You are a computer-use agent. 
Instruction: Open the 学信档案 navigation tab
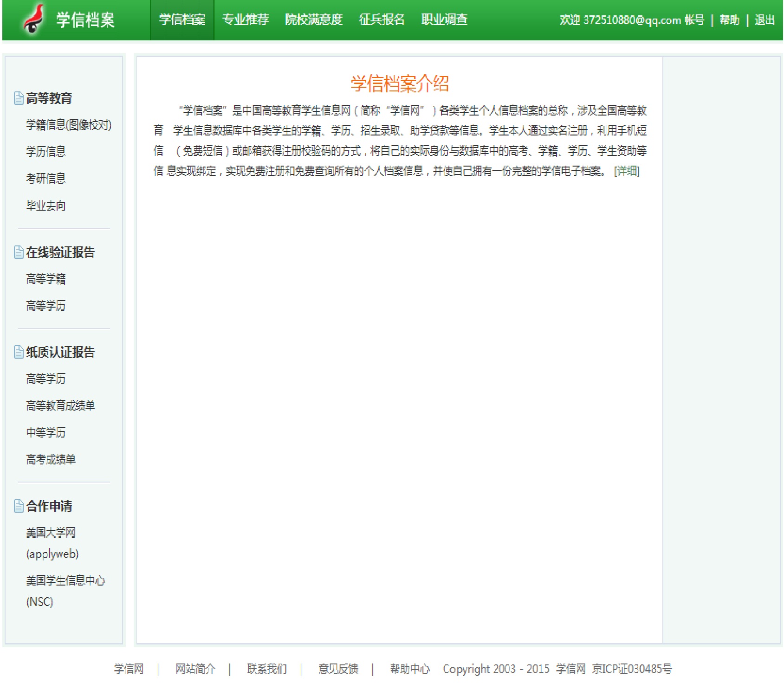coord(182,20)
